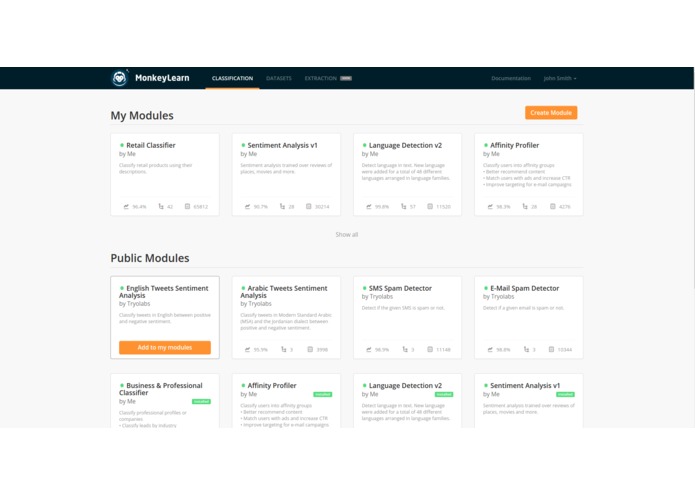This screenshot has width=695, height=494.
Task: Click "by Me" under Retail Classifier
Action: 127,154
